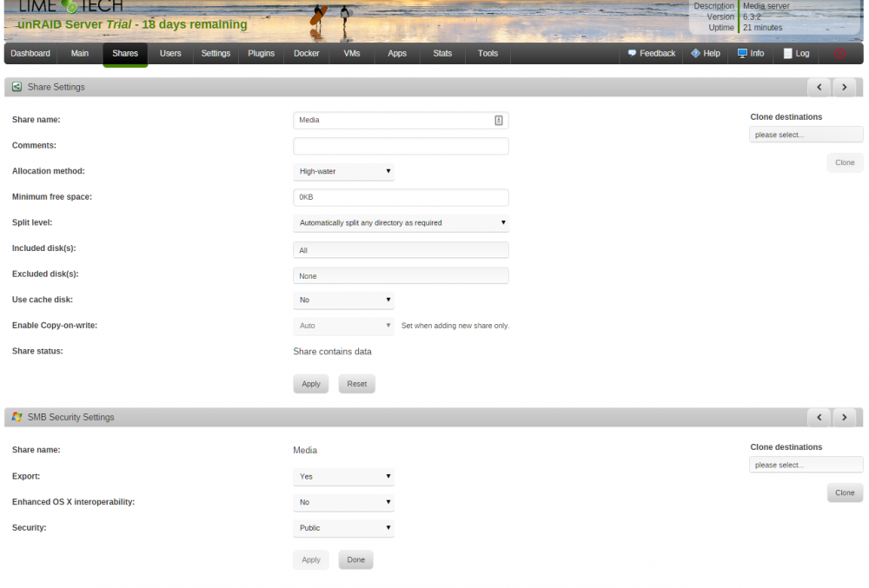Open Use cache disk dropdown

point(343,301)
